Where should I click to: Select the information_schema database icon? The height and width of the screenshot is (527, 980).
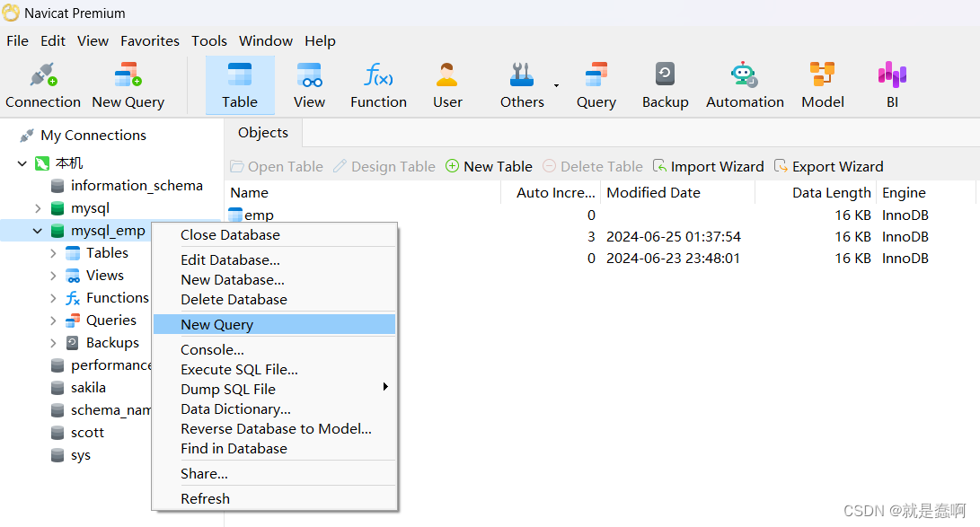(57, 186)
